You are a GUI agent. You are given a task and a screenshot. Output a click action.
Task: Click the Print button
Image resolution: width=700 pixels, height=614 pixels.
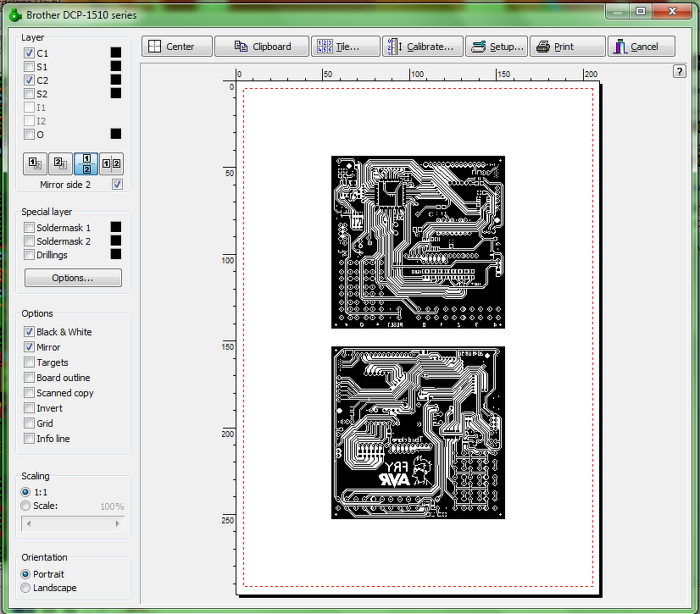click(568, 47)
